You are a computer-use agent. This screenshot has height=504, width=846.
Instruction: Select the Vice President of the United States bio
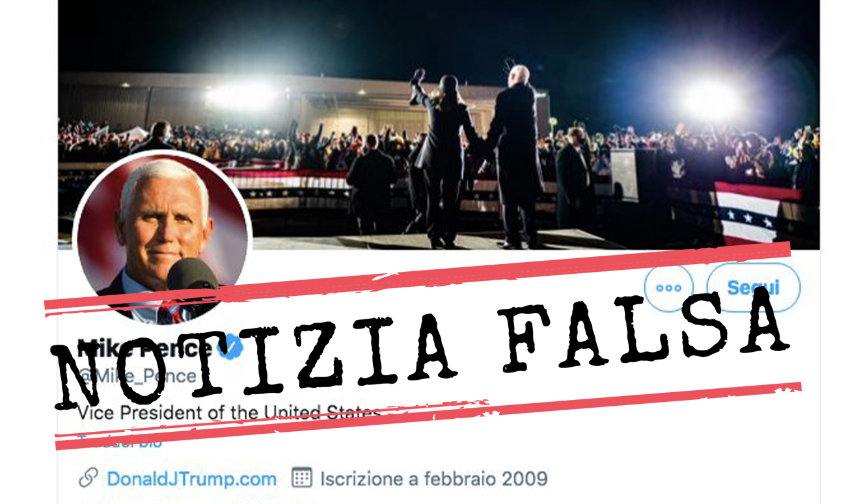(229, 412)
